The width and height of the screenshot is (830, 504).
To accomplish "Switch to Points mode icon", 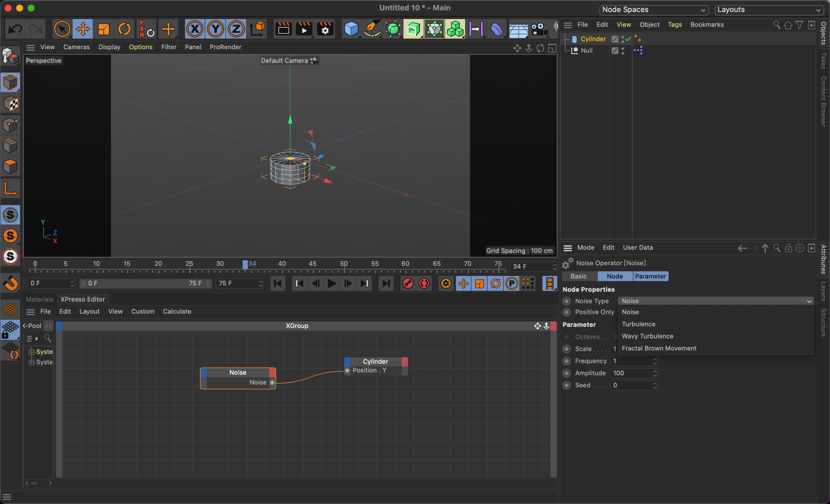I will click(x=10, y=125).
